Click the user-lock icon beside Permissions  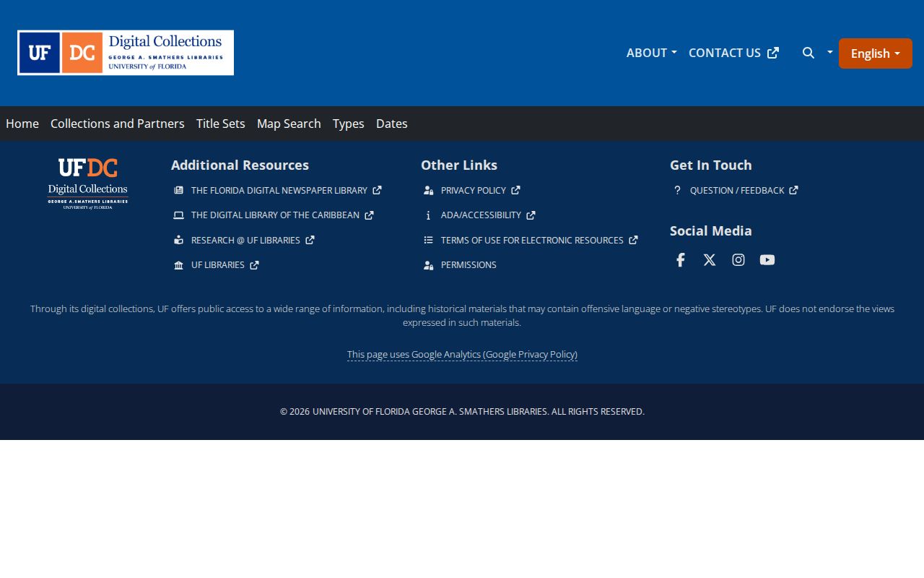[x=428, y=265]
